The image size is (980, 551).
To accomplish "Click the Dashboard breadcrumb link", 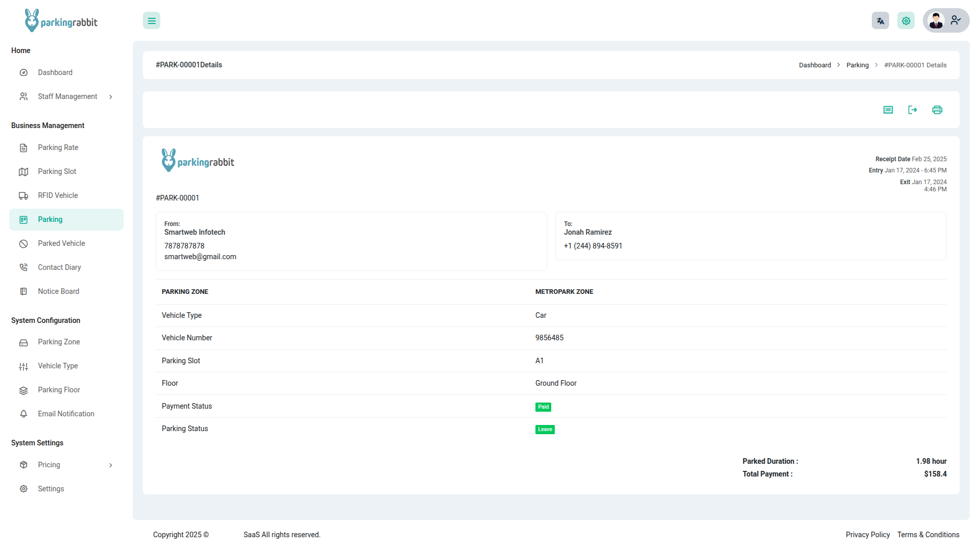I will (815, 65).
